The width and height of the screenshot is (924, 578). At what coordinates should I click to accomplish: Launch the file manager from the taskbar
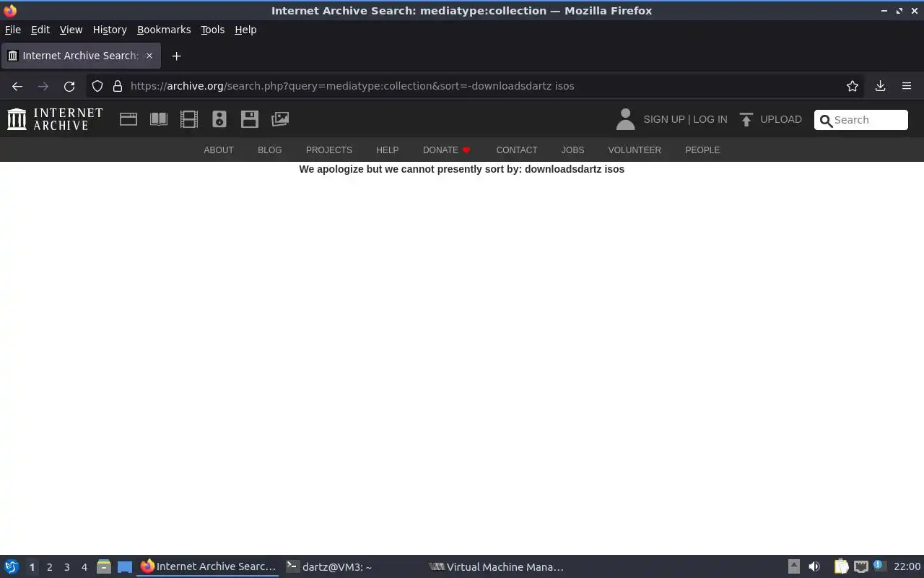(x=103, y=566)
